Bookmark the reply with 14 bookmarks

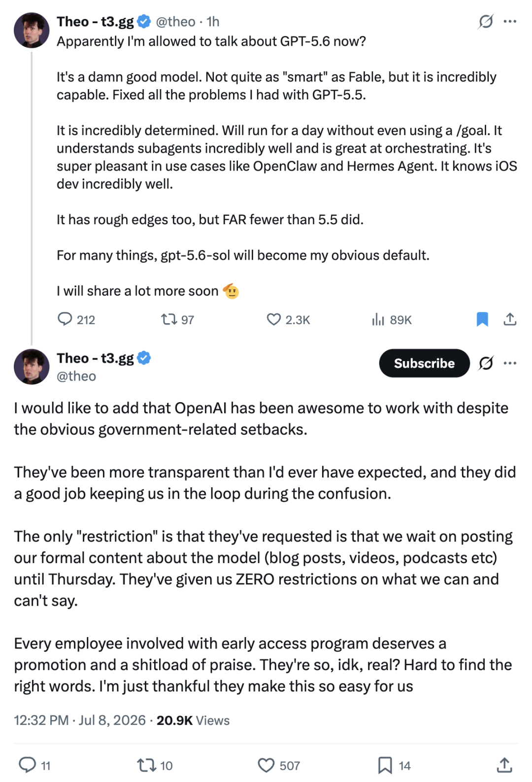[394, 765]
